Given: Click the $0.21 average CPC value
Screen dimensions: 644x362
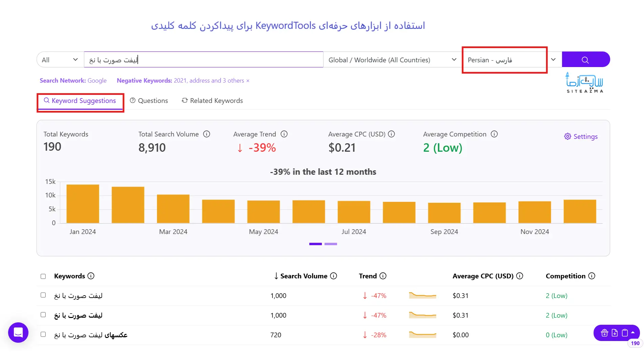Looking at the screenshot, I should tap(342, 148).
